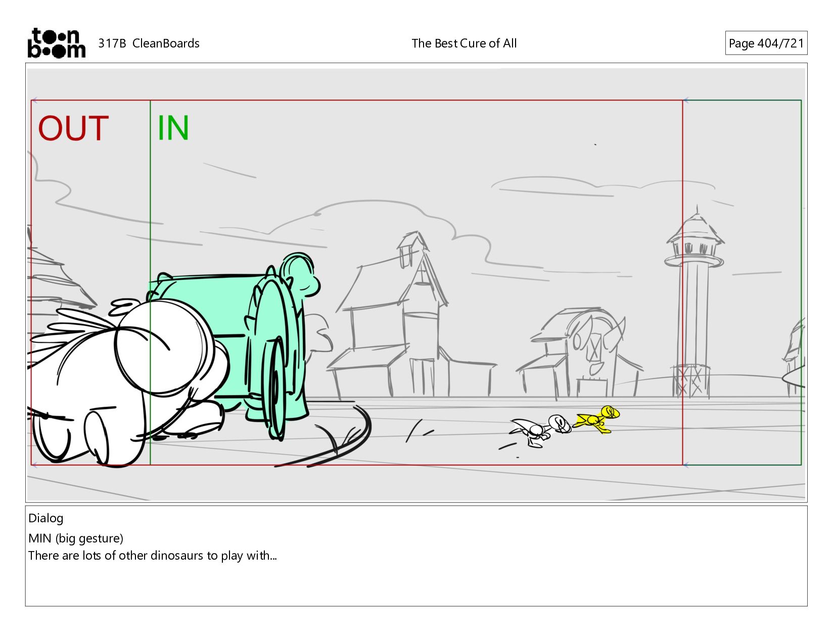Select dialog line 'There are lots of other dinosaurs'
The image size is (834, 644).
coord(153,556)
